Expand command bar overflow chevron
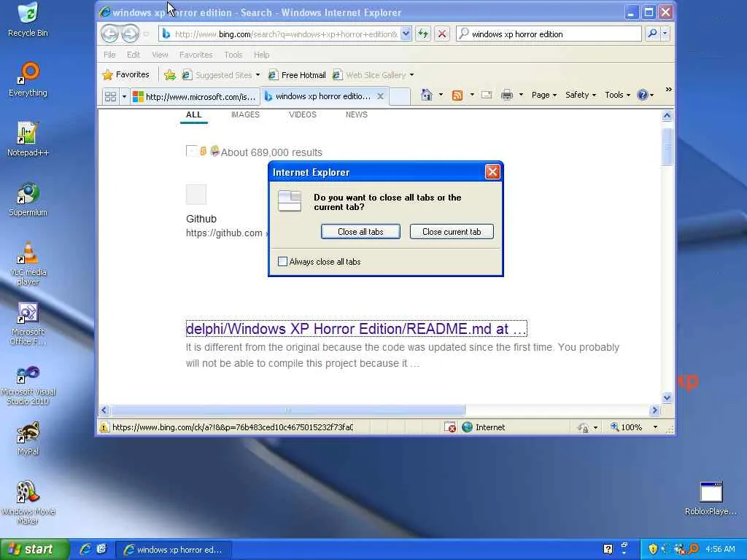747x560 pixels. [x=668, y=90]
